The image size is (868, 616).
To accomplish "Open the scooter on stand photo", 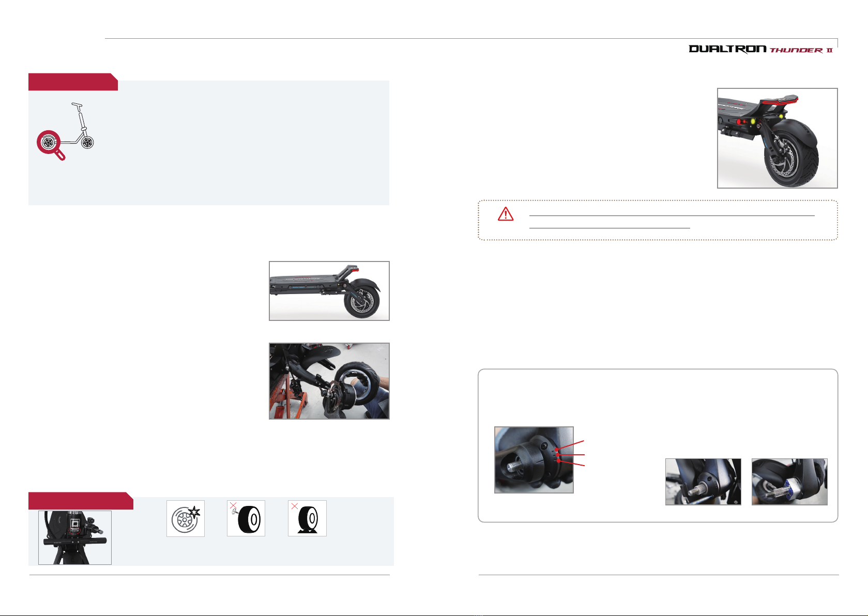I will coord(75,537).
